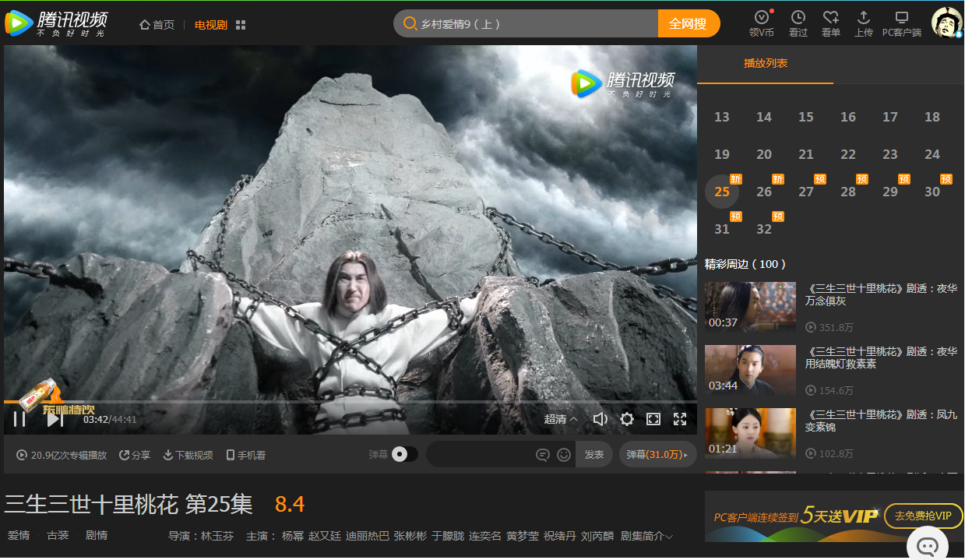
Task: Open the 超清 quality dropdown
Action: click(561, 419)
